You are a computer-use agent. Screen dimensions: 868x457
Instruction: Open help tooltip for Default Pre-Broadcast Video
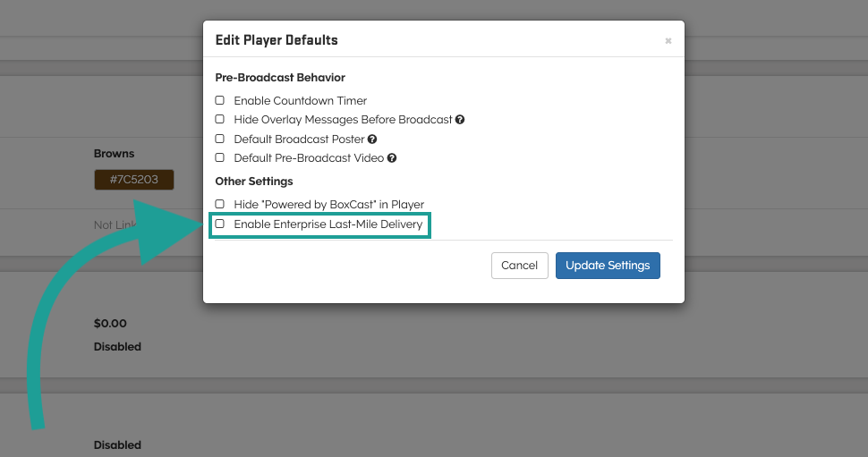pyautogui.click(x=392, y=158)
